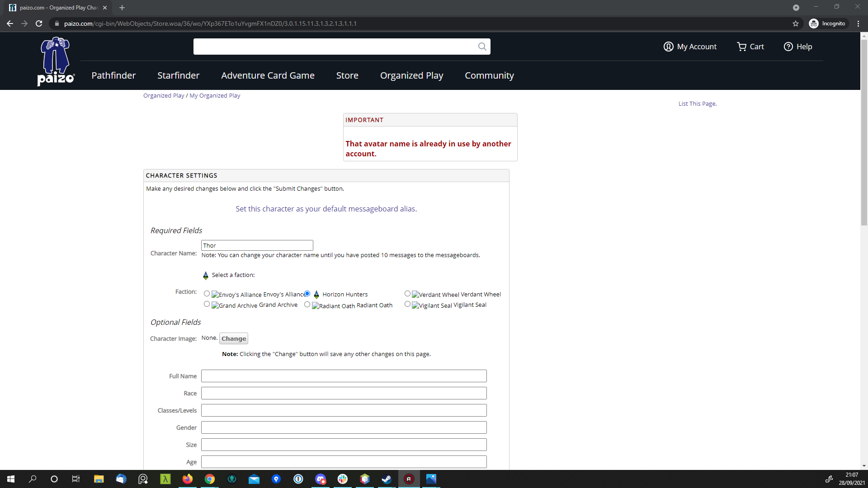Viewport: 868px width, 488px height.
Task: Bookmark this page with the star icon
Action: [796, 23]
